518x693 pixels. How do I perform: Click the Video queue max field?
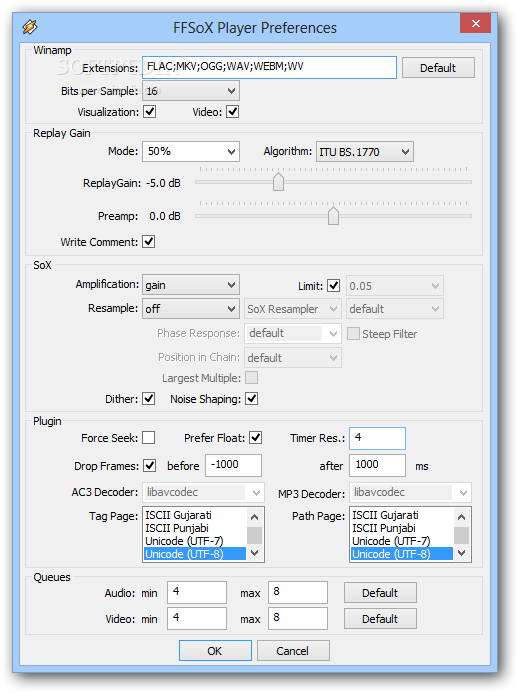pyautogui.click(x=297, y=618)
